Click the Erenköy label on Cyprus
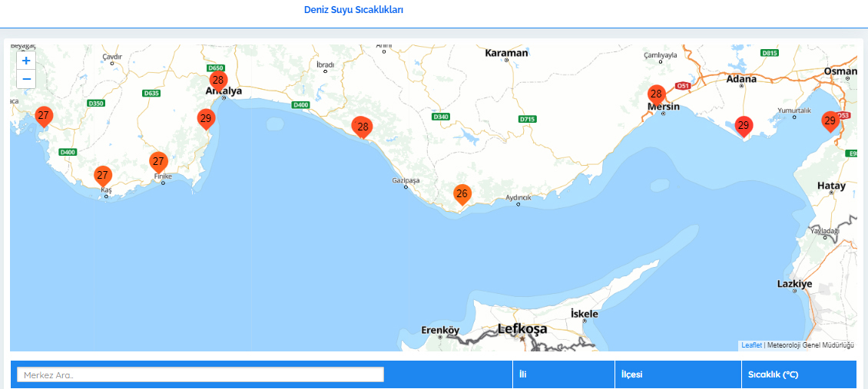 [x=441, y=331]
